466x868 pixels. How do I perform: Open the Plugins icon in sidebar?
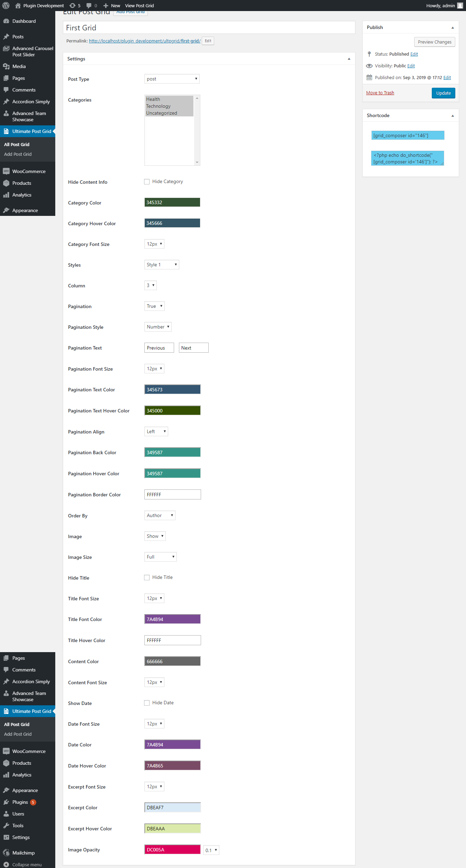[x=6, y=802]
